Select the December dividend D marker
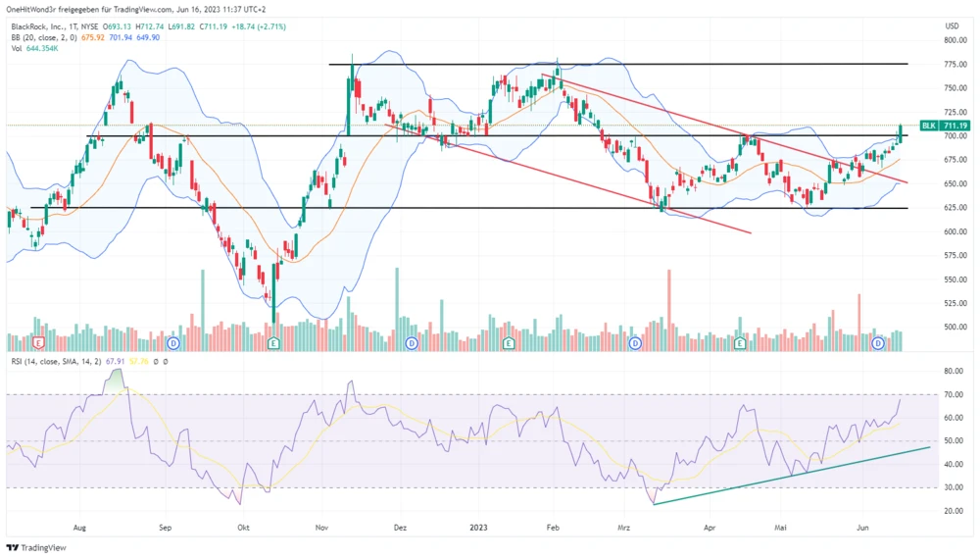Viewport: 980px width, 559px height. point(412,343)
